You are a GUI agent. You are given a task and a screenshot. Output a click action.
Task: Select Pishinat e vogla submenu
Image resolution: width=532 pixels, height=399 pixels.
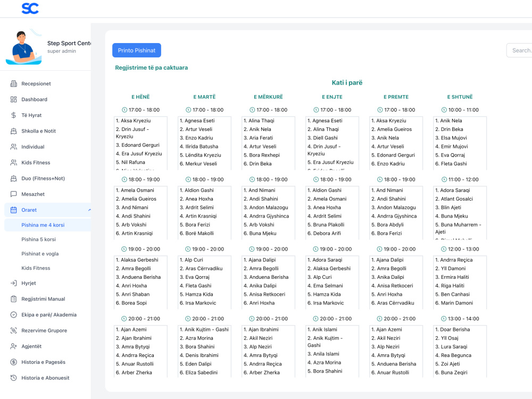40,253
